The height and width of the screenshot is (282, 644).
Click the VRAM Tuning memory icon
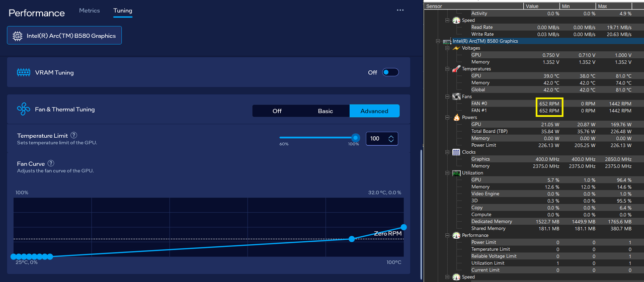24,72
